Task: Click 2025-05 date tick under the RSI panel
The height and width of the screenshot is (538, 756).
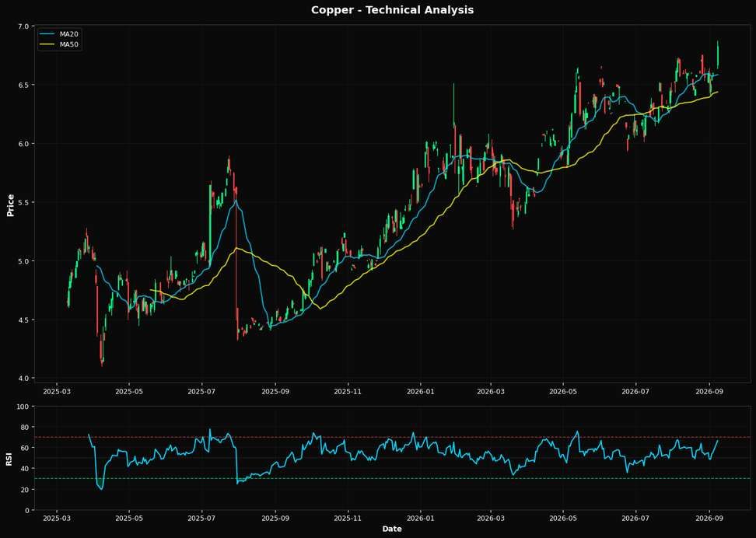Action: [129, 519]
